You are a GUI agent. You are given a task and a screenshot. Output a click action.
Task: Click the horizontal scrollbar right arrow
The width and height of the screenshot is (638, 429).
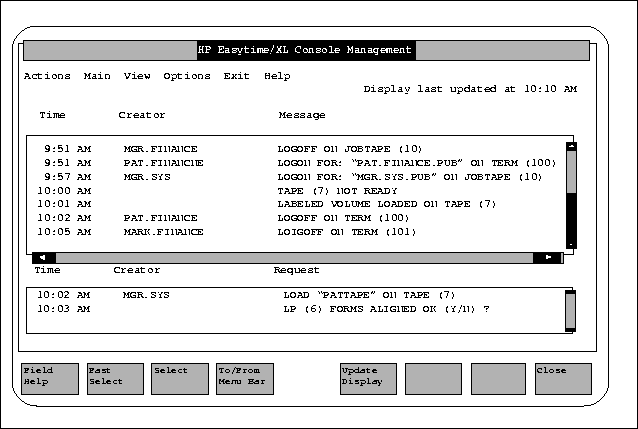coord(548,258)
